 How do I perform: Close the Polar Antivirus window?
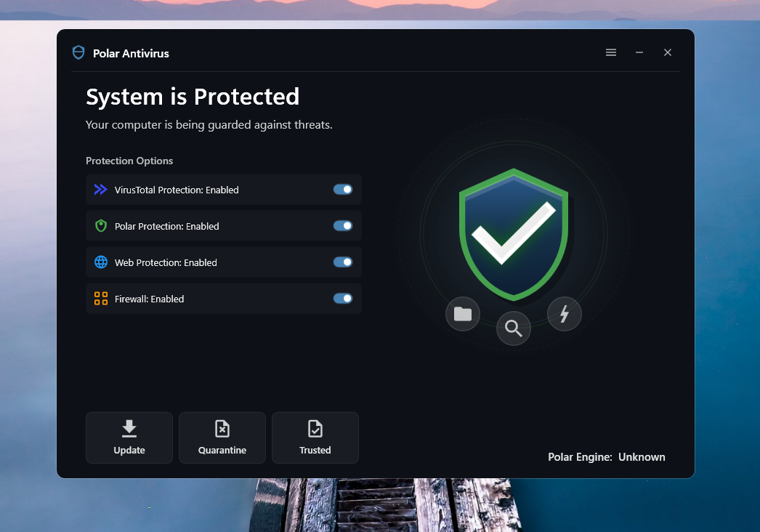(668, 52)
